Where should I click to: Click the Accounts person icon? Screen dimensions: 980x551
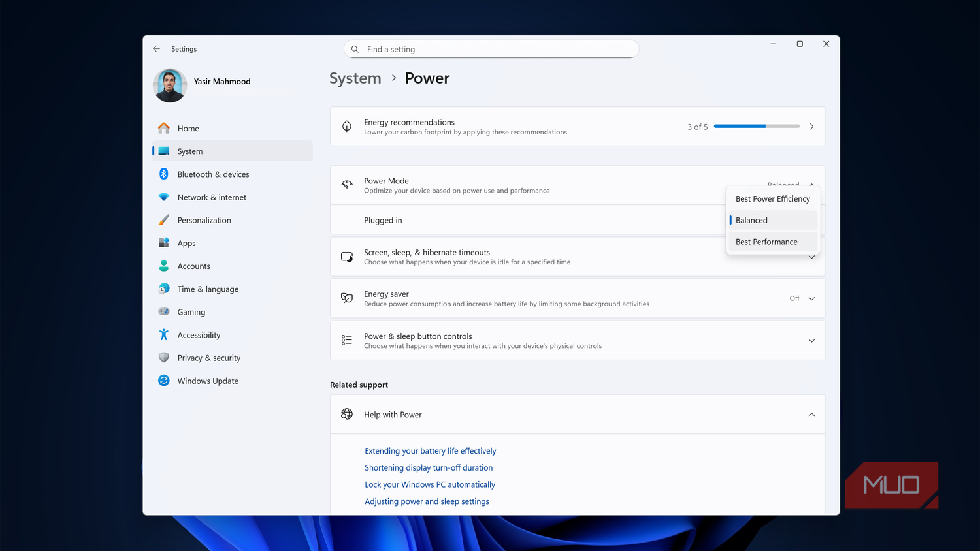pos(164,266)
